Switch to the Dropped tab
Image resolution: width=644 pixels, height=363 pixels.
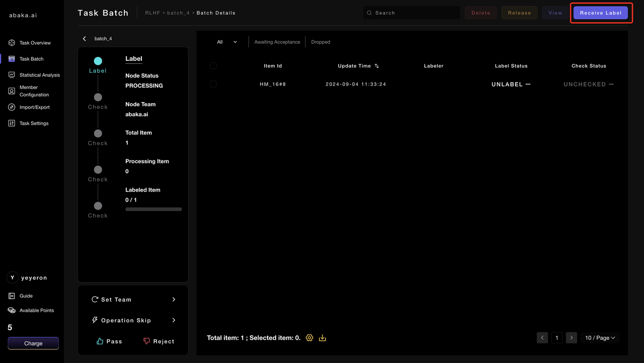[320, 42]
